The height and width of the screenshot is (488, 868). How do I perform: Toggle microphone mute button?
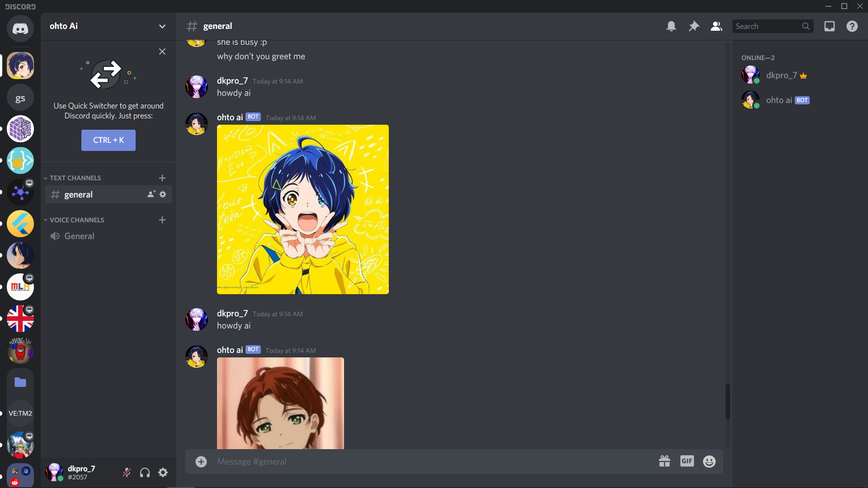pos(127,473)
